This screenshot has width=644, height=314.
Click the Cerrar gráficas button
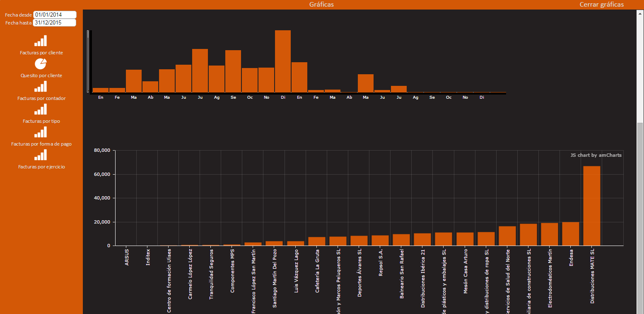(601, 5)
